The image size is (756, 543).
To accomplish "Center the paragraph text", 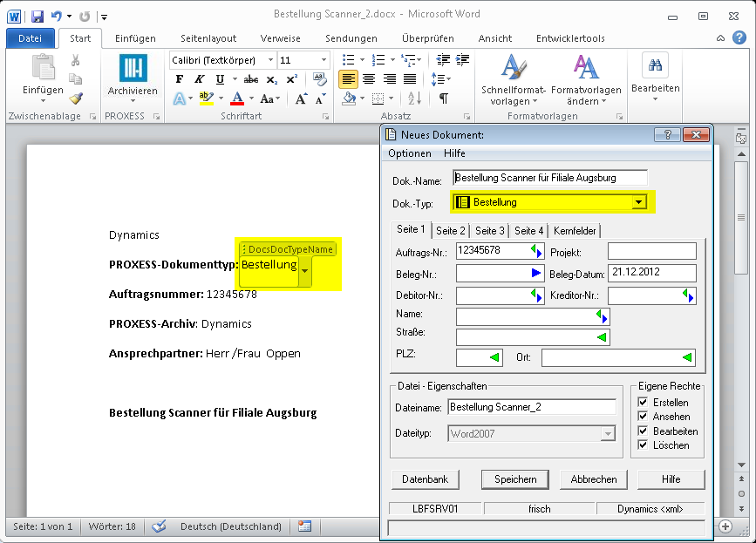I will [x=369, y=79].
